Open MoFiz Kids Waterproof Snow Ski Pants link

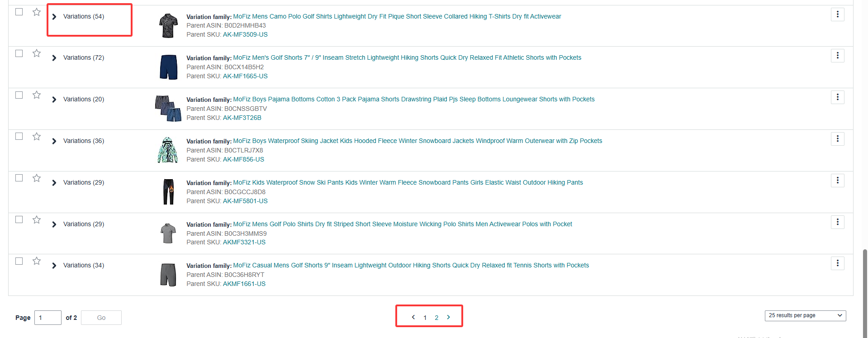[x=408, y=182]
